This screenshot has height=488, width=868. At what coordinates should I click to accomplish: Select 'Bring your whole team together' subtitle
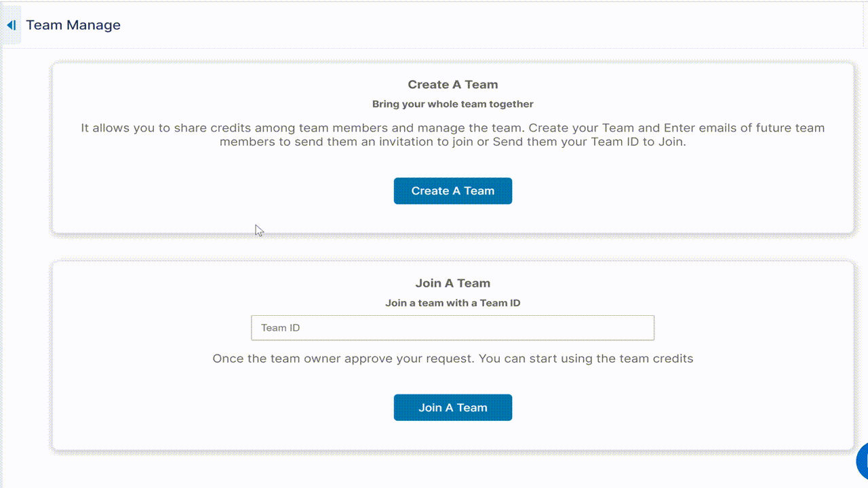point(453,104)
